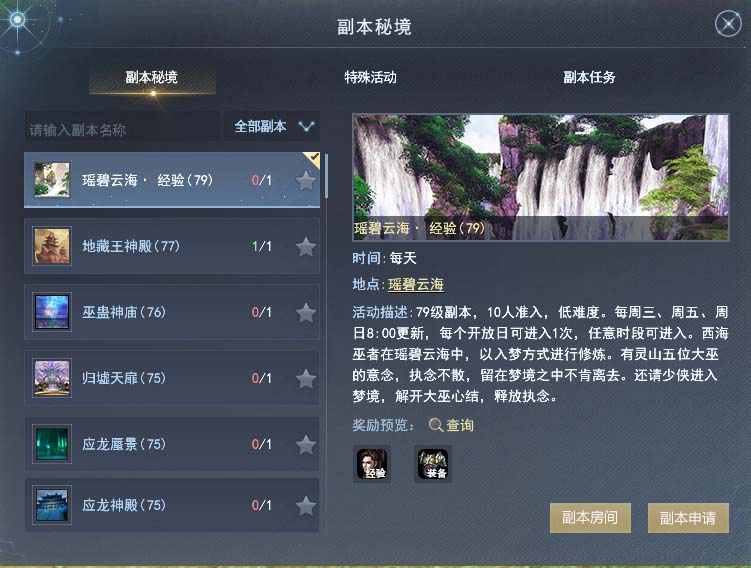Click the magnifier 查询 reward lookup icon
The height and width of the screenshot is (568, 751).
pos(435,425)
